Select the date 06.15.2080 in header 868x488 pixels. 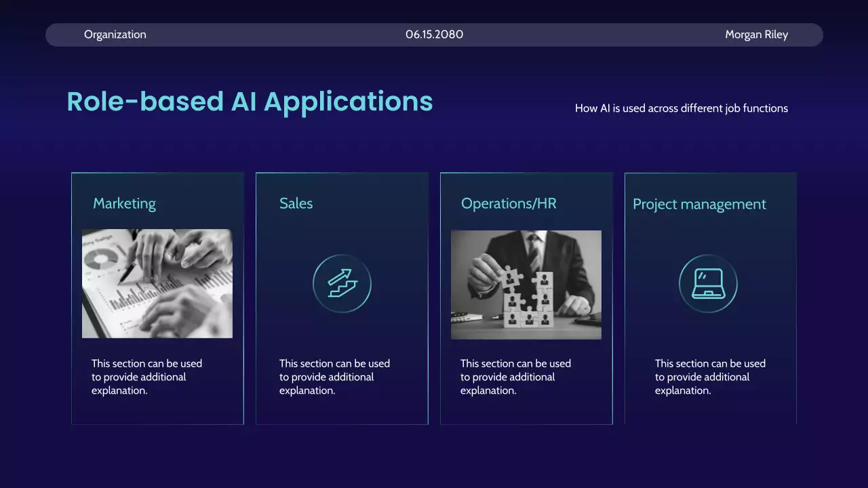[x=434, y=35]
